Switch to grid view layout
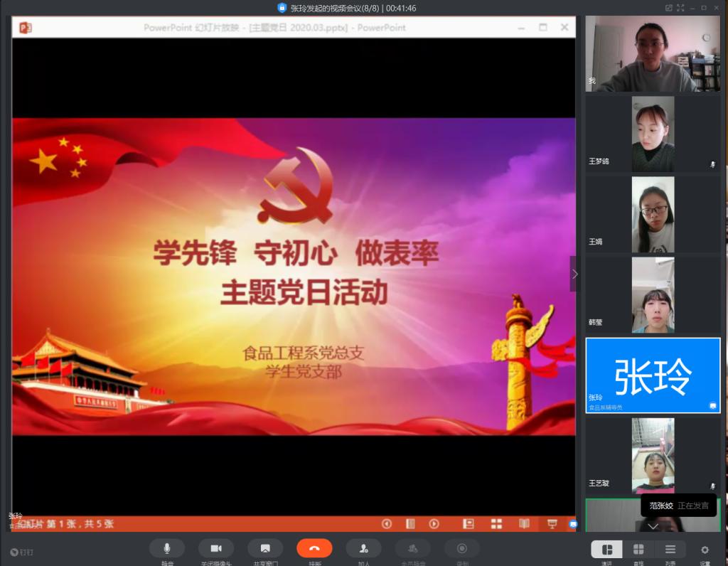Image resolution: width=728 pixels, height=566 pixels. coord(638,550)
